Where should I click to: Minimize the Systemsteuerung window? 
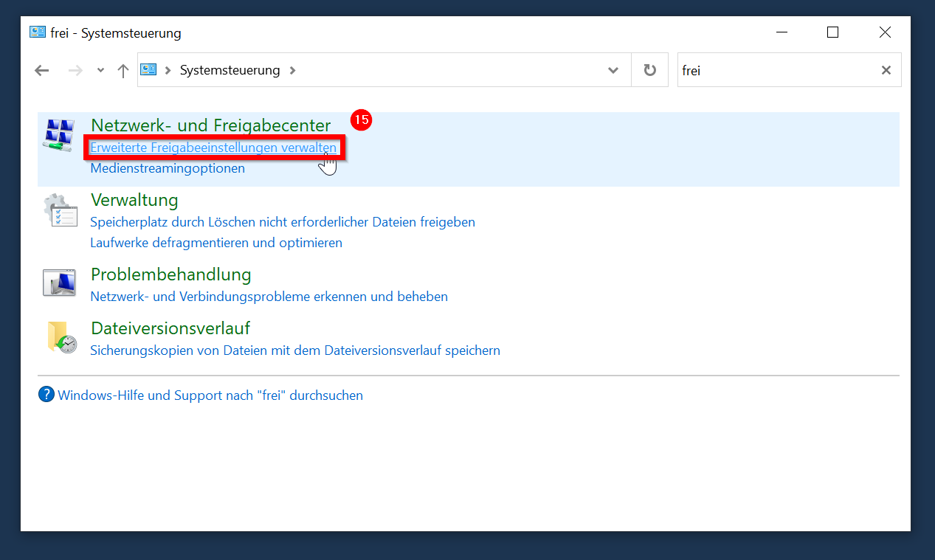[x=781, y=32]
